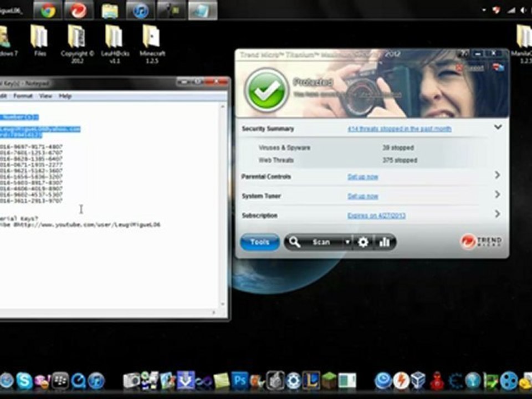Open the Scan options dropdown arrow
This screenshot has height=399, width=532.
pyautogui.click(x=347, y=242)
